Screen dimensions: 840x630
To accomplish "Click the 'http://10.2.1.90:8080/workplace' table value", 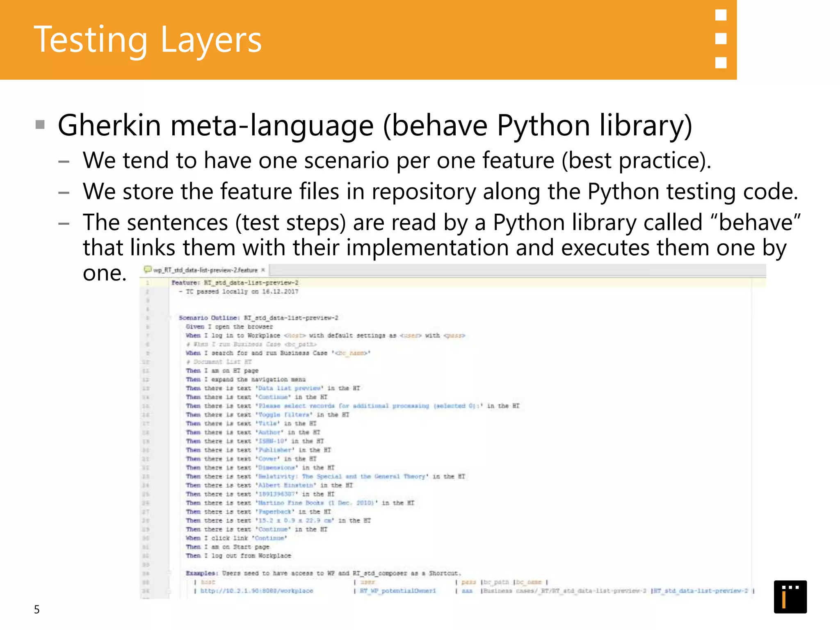I will [257, 591].
